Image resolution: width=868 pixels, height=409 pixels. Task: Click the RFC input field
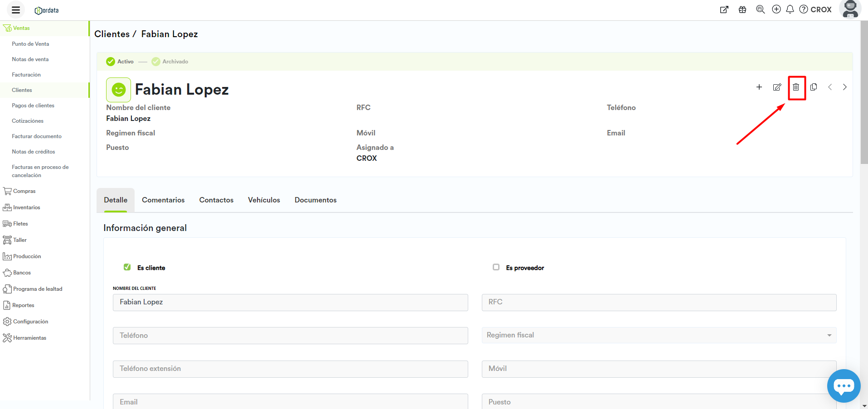point(659,302)
